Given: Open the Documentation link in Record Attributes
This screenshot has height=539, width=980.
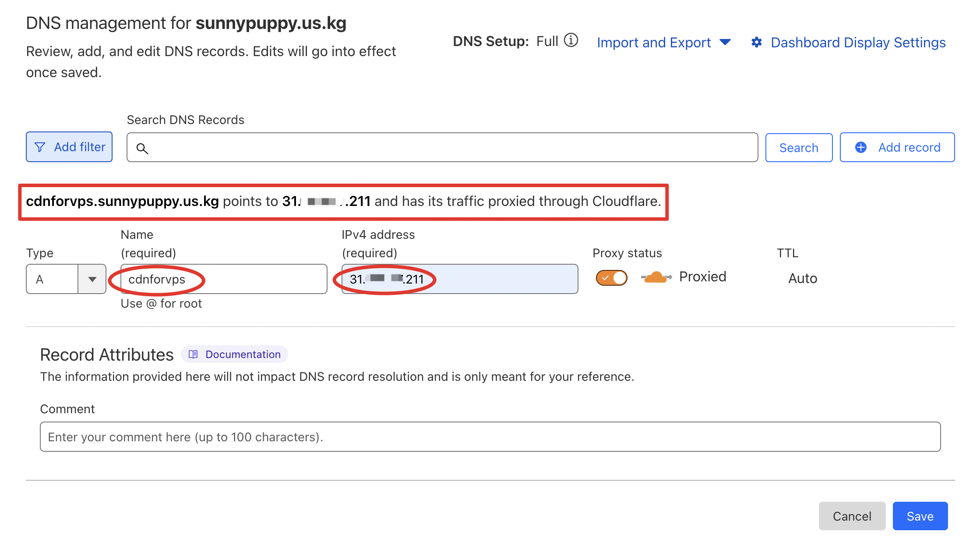Looking at the screenshot, I should [243, 354].
